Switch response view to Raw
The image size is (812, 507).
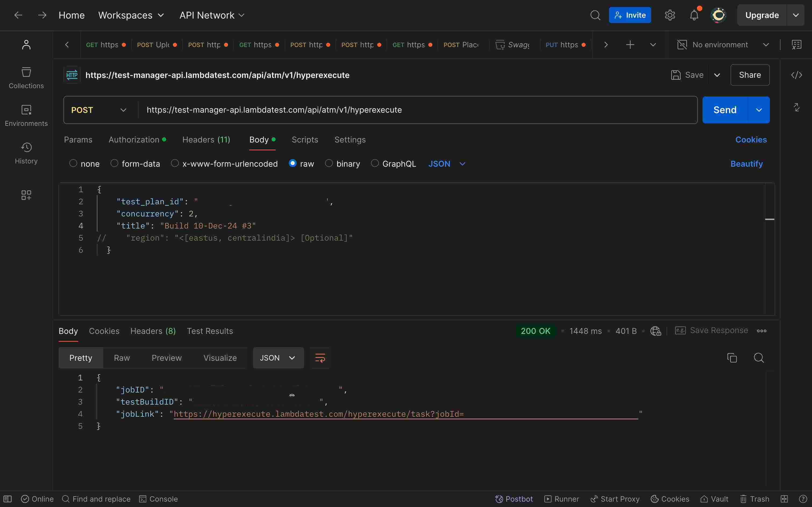(x=122, y=358)
